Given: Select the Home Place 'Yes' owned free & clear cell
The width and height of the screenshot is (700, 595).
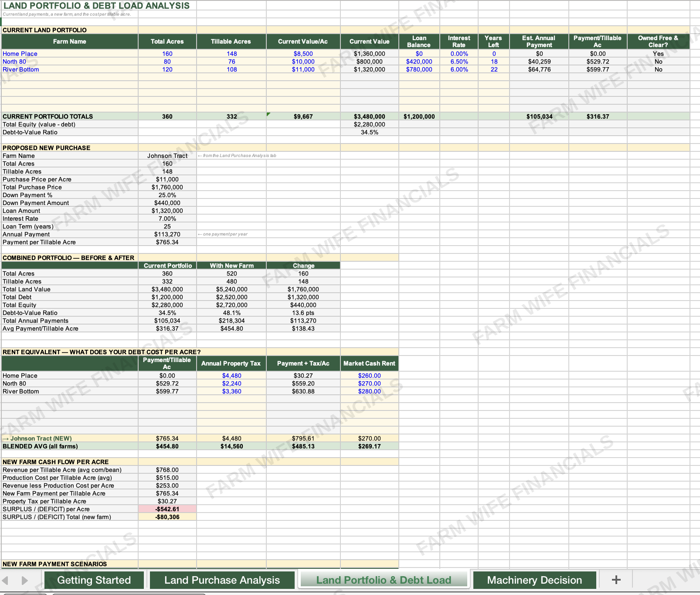Looking at the screenshot, I should tap(658, 54).
